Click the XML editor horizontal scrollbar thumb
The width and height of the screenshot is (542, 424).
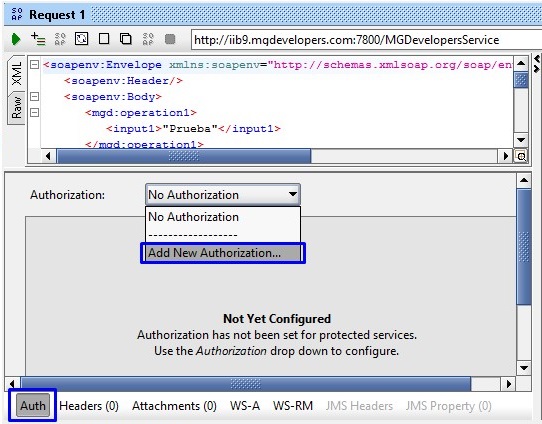(x=184, y=156)
